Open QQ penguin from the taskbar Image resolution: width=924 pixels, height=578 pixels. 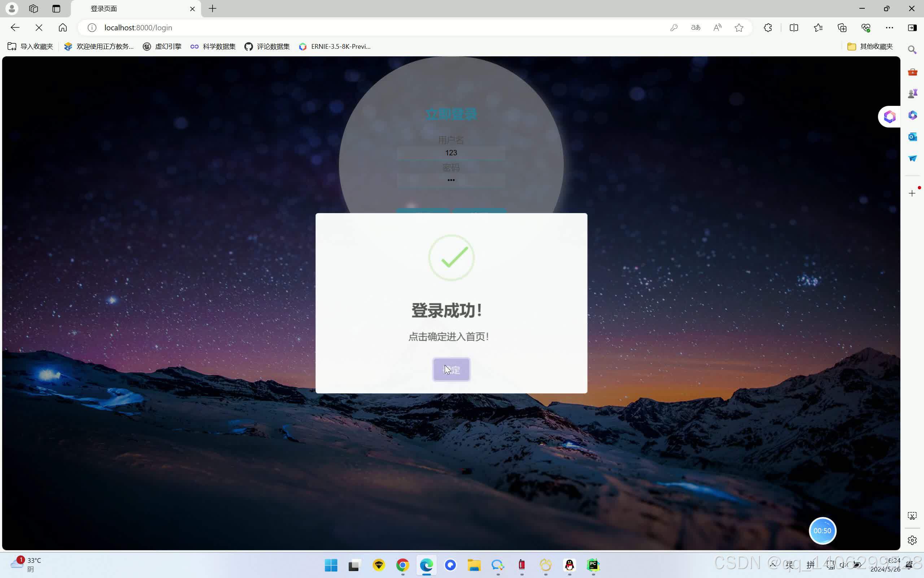[x=569, y=565]
